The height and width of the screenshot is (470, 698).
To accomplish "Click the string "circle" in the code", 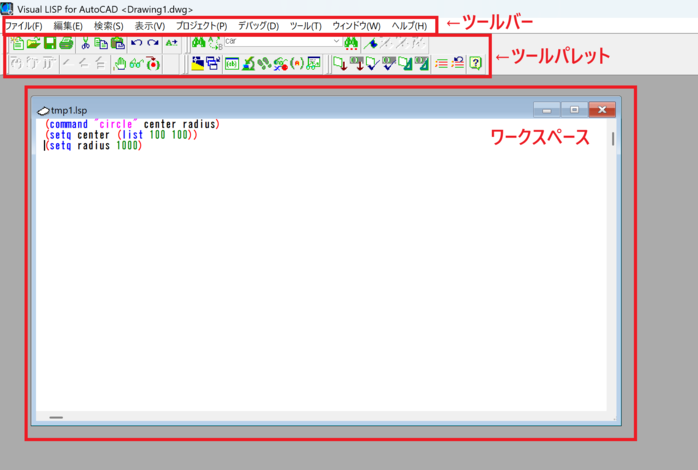I will pyautogui.click(x=114, y=124).
